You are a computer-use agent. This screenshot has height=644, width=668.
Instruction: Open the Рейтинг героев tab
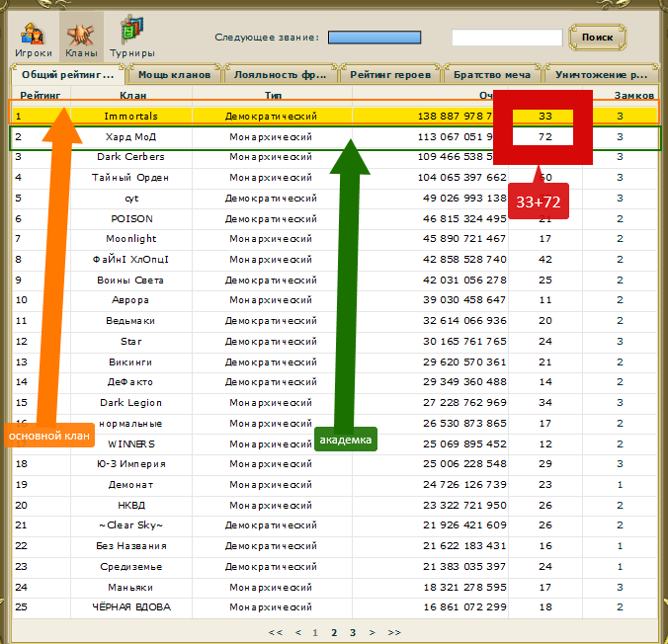tap(392, 74)
